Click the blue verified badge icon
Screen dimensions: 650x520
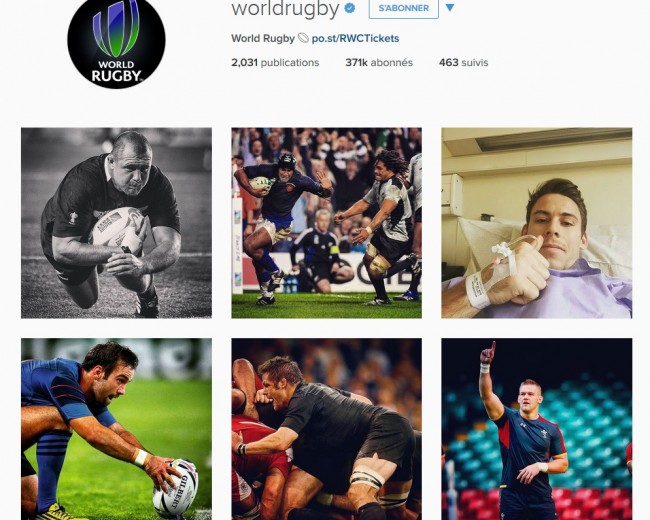(349, 8)
